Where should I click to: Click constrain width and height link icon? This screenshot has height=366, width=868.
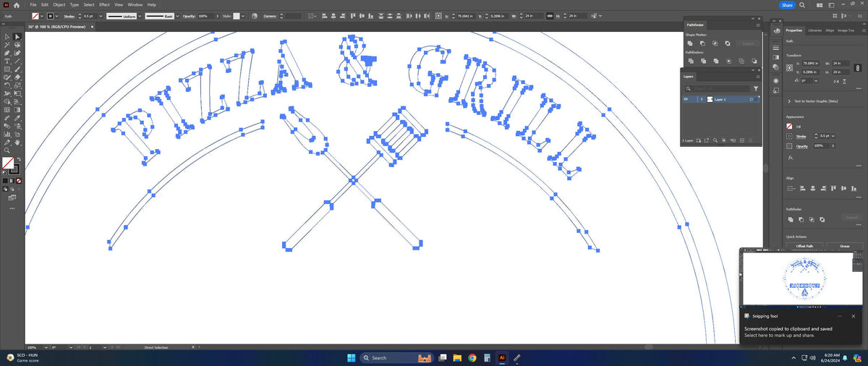pyautogui.click(x=857, y=68)
